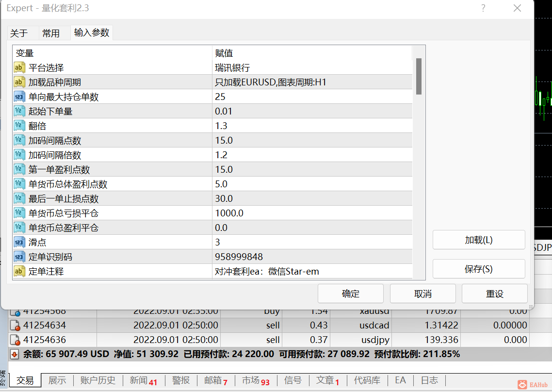Edit 单货币总体盈利点数 value 5.0
552x392 pixels.
click(x=312, y=184)
